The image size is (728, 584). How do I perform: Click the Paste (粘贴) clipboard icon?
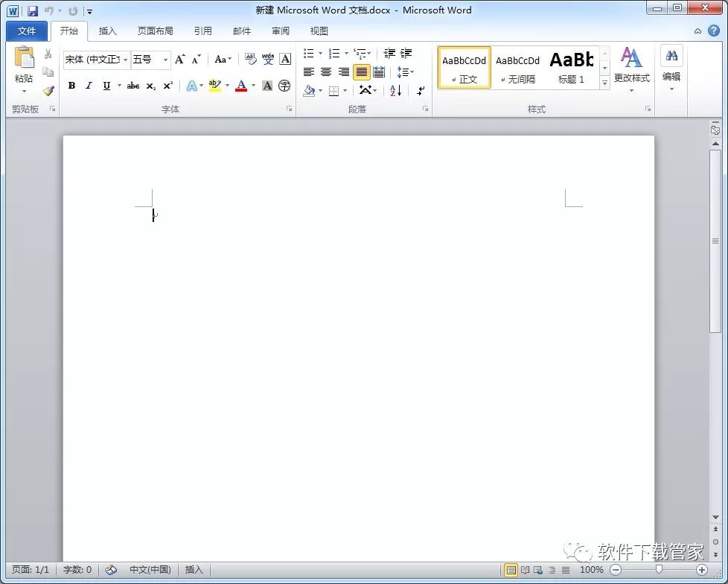(24, 58)
